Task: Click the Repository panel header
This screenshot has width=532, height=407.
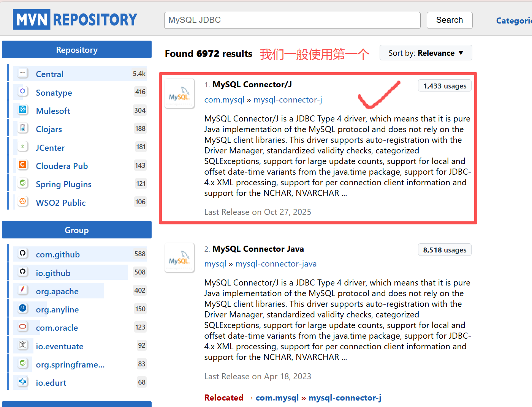Action: 77,50
